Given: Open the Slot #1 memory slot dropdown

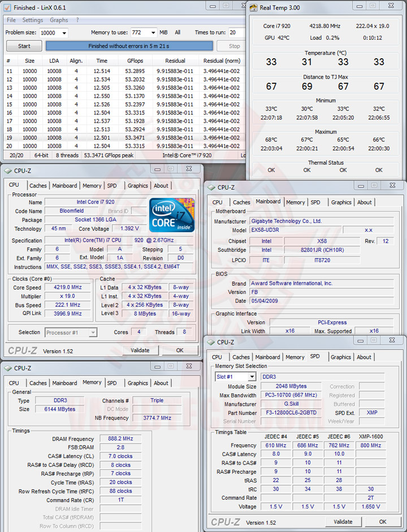Looking at the screenshot, I should pos(252,376).
